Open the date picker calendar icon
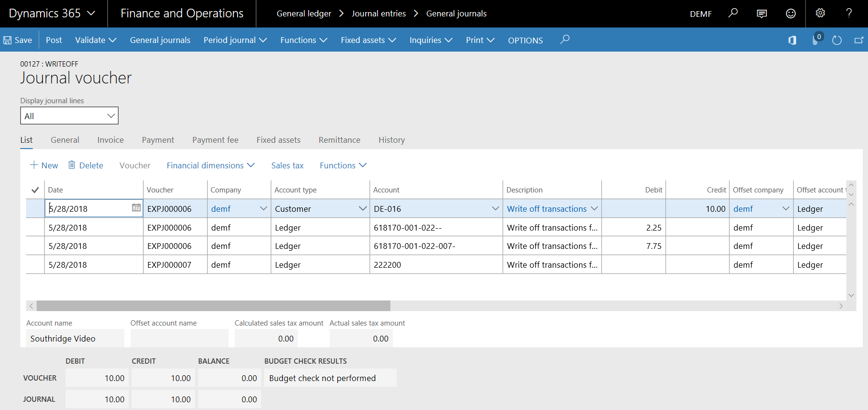868x410 pixels. 136,207
